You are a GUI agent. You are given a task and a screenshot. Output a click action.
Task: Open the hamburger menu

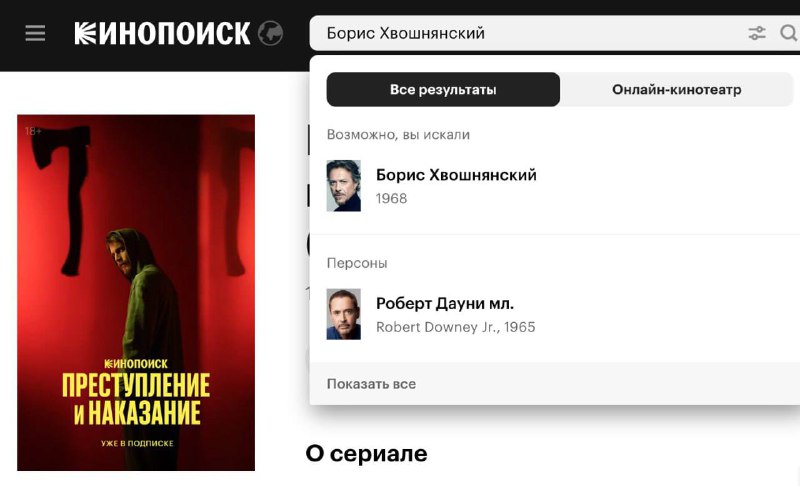(x=35, y=34)
